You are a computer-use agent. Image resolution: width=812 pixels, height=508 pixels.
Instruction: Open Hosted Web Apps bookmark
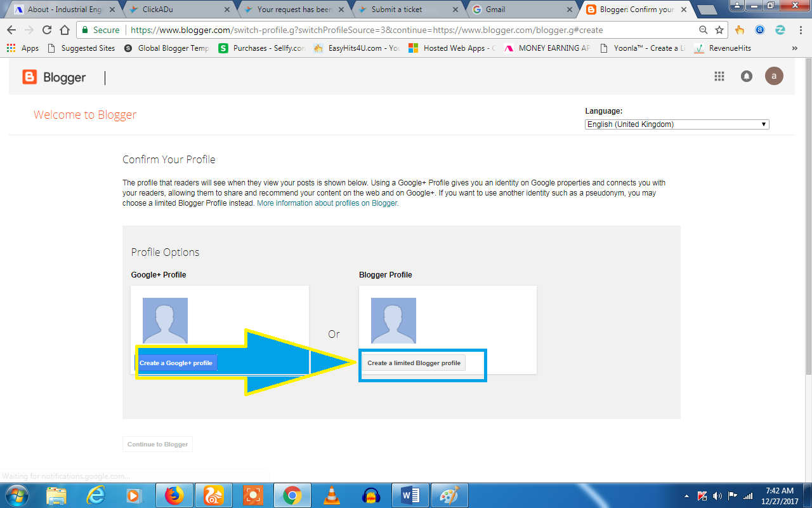[x=452, y=48]
